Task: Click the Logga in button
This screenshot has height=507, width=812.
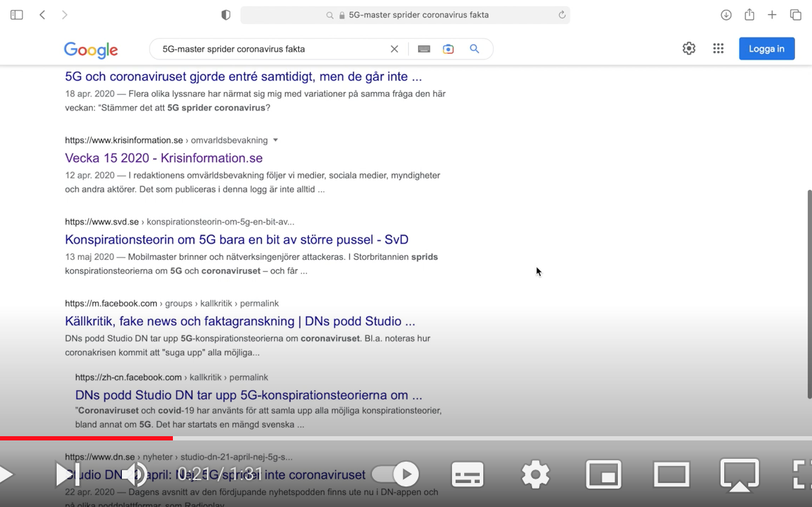Action: [x=767, y=49]
